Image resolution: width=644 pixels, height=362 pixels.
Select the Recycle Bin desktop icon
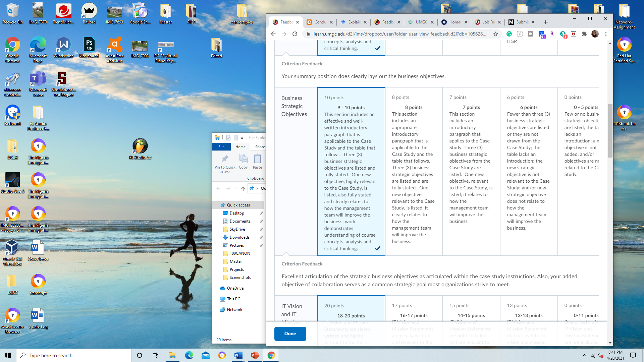[x=13, y=14]
